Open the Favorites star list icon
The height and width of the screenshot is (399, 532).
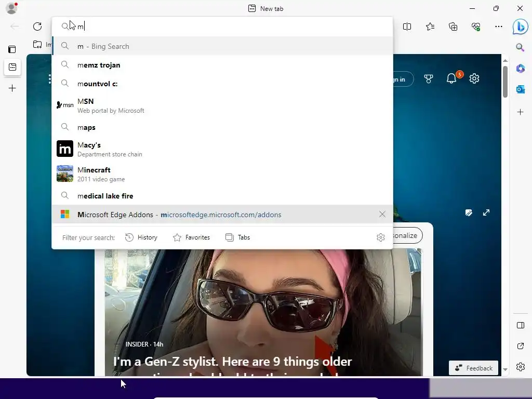(430, 26)
